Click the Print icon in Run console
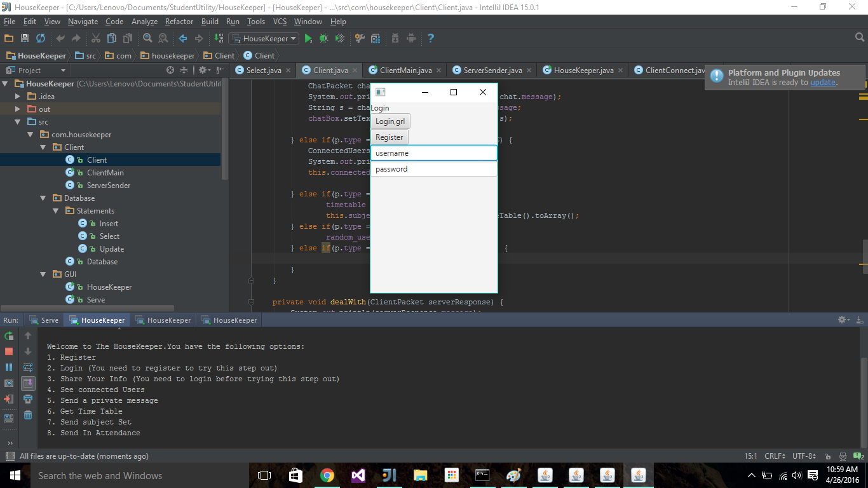868x488 pixels. (28, 399)
